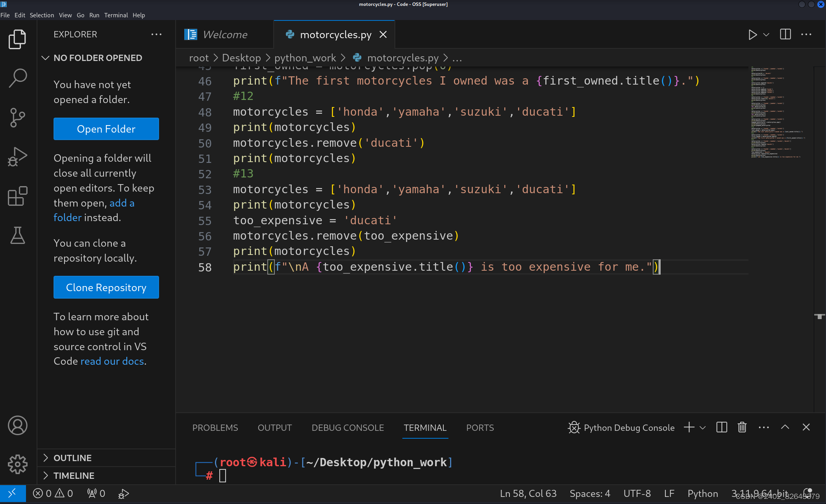Switch to the PORTS panel tab
This screenshot has height=504, width=826.
[x=480, y=428]
